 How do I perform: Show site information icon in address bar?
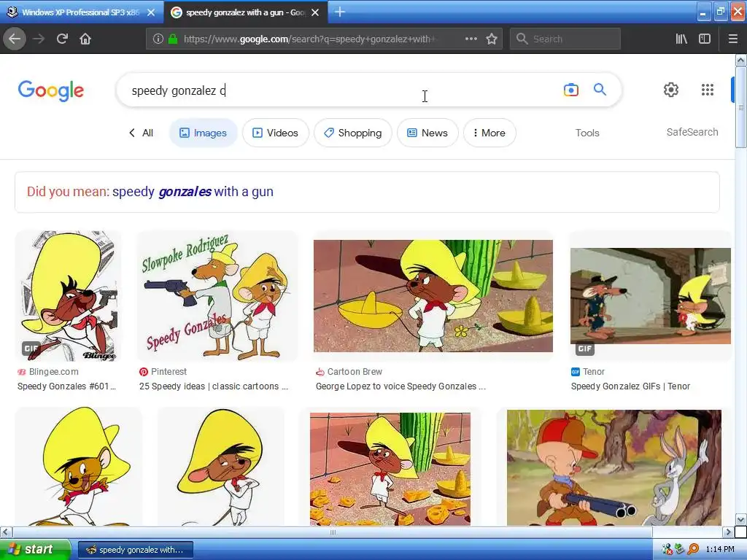pyautogui.click(x=158, y=39)
